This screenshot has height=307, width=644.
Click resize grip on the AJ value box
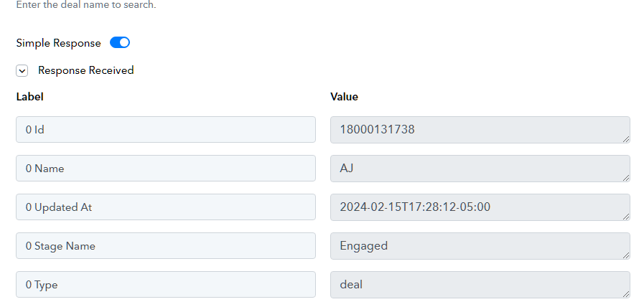click(x=626, y=178)
